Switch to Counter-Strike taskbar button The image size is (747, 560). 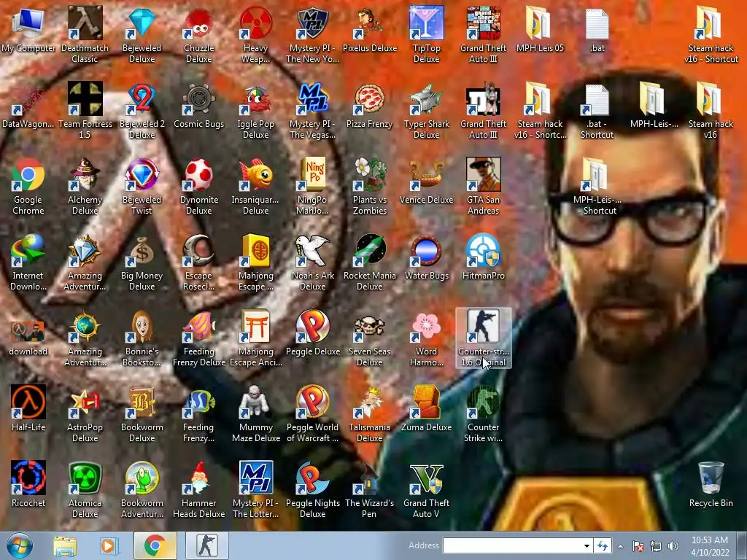(x=206, y=545)
